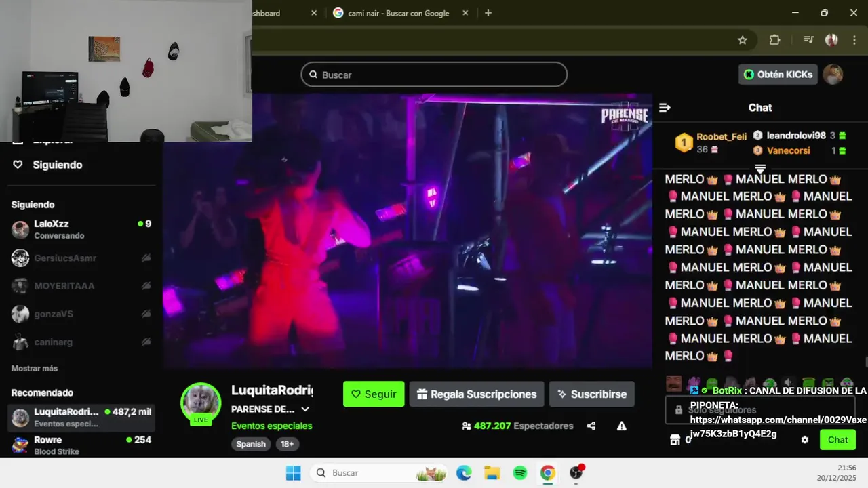The image size is (868, 488).
Task: Open Chrome from taskbar
Action: [x=548, y=473]
